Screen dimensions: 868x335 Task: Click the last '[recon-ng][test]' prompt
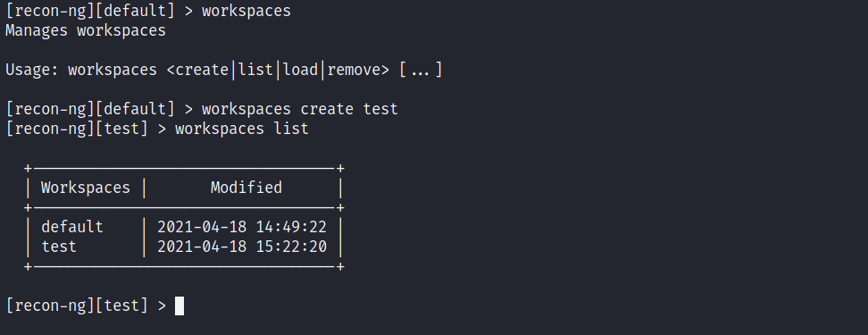[x=77, y=306]
